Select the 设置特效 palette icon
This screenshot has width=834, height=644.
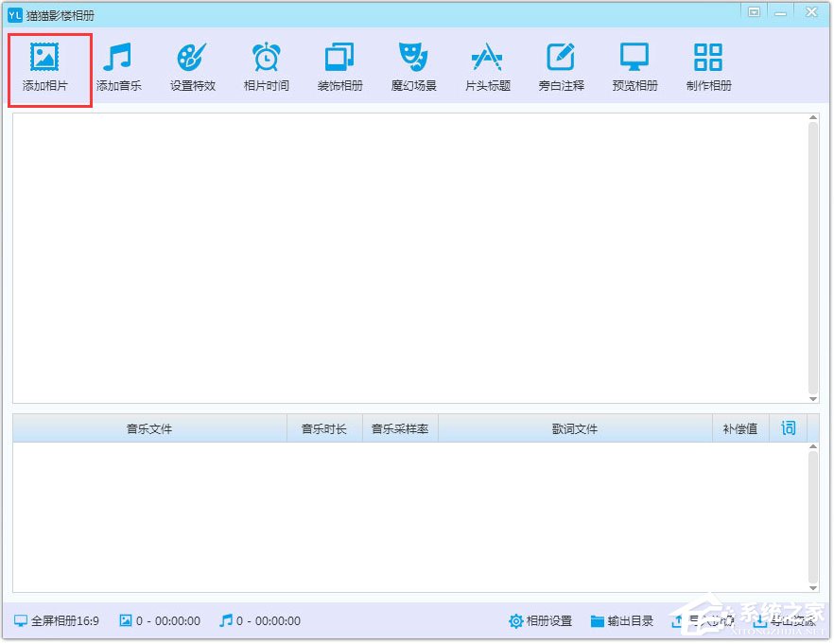pyautogui.click(x=192, y=67)
